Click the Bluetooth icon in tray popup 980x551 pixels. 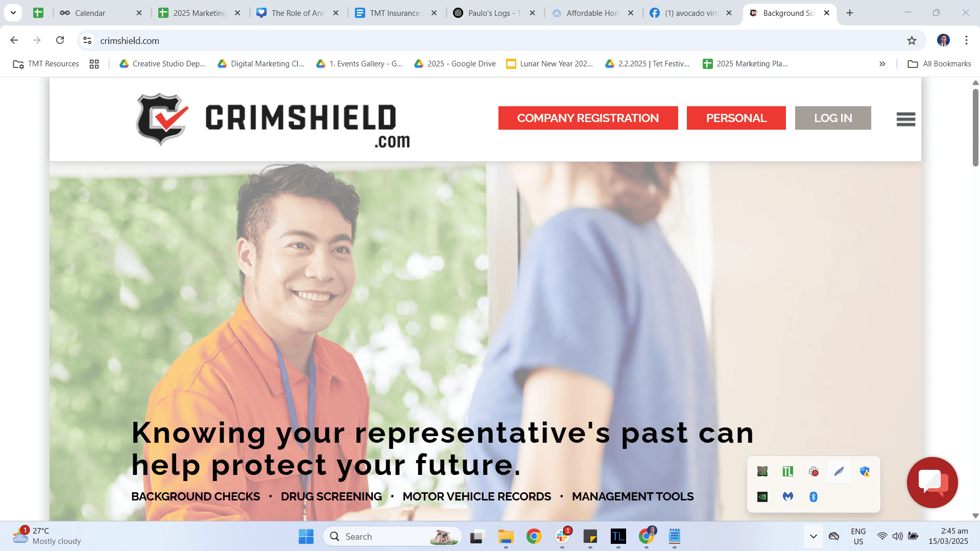click(813, 496)
